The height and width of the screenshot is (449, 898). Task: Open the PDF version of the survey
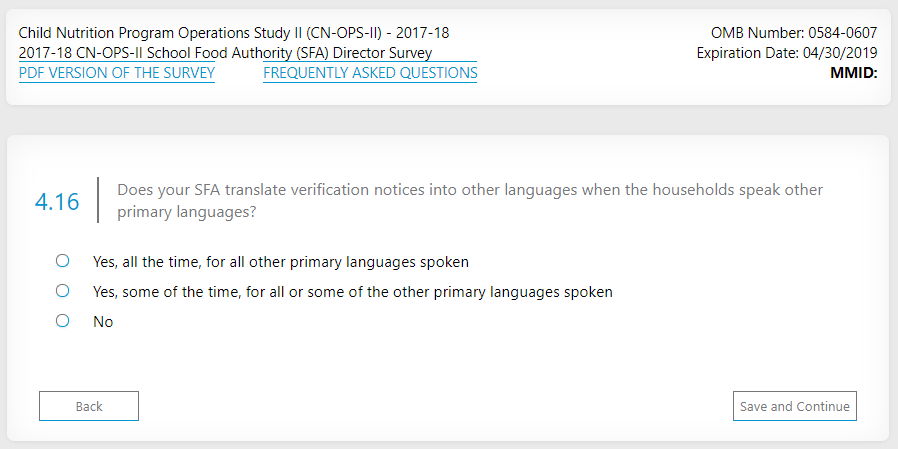(x=116, y=73)
